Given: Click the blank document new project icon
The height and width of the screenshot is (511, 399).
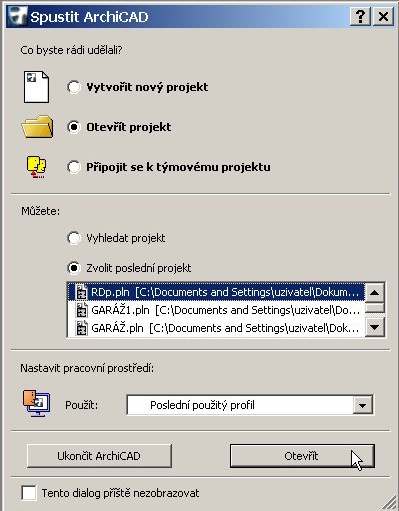Looking at the screenshot, I should (36, 87).
